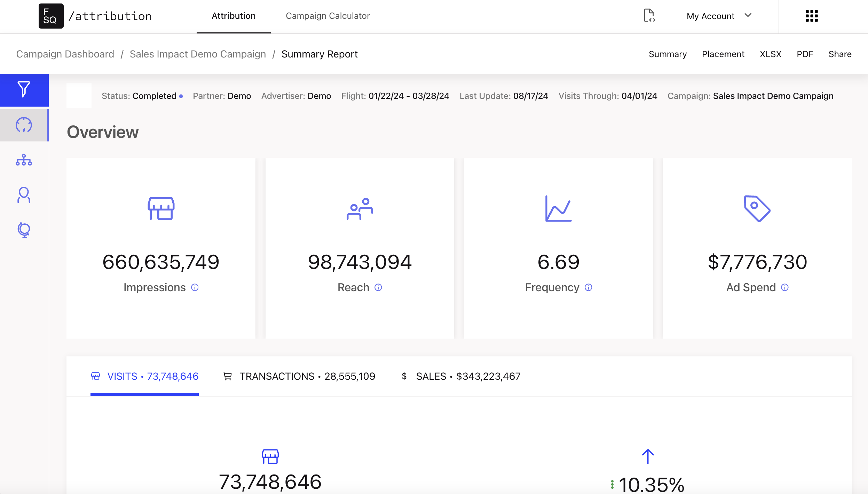Image resolution: width=868 pixels, height=494 pixels.
Task: Click the Summary Report breadcrumb
Action: [x=319, y=54]
